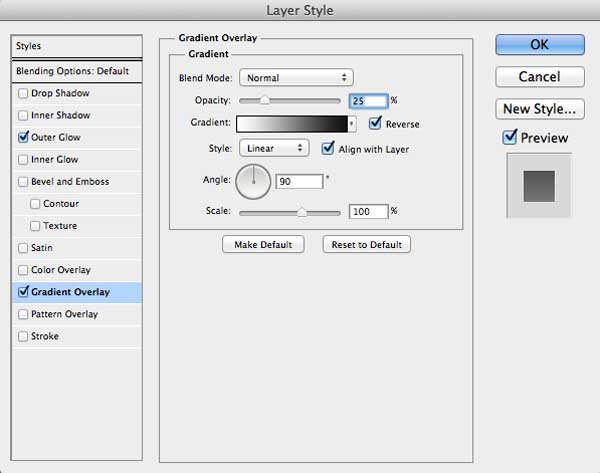Enable the Inner Shadow checkbox
The width and height of the screenshot is (600, 473).
23,115
